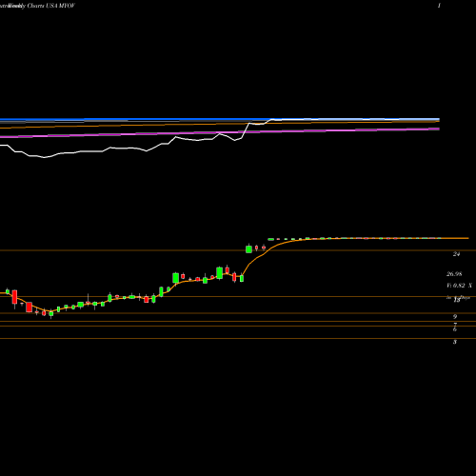Click the price level label 9
This screenshot has width=476, height=476.
[x=455, y=316]
